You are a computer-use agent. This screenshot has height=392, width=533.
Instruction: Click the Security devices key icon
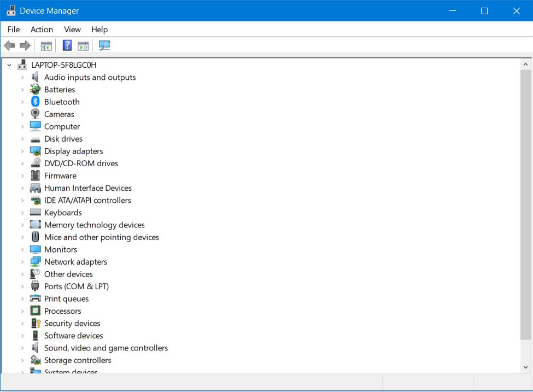pyautogui.click(x=36, y=323)
